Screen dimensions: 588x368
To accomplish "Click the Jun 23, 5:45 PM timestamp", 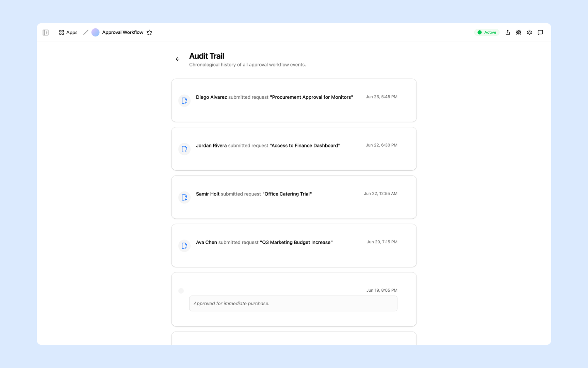I will tap(381, 97).
